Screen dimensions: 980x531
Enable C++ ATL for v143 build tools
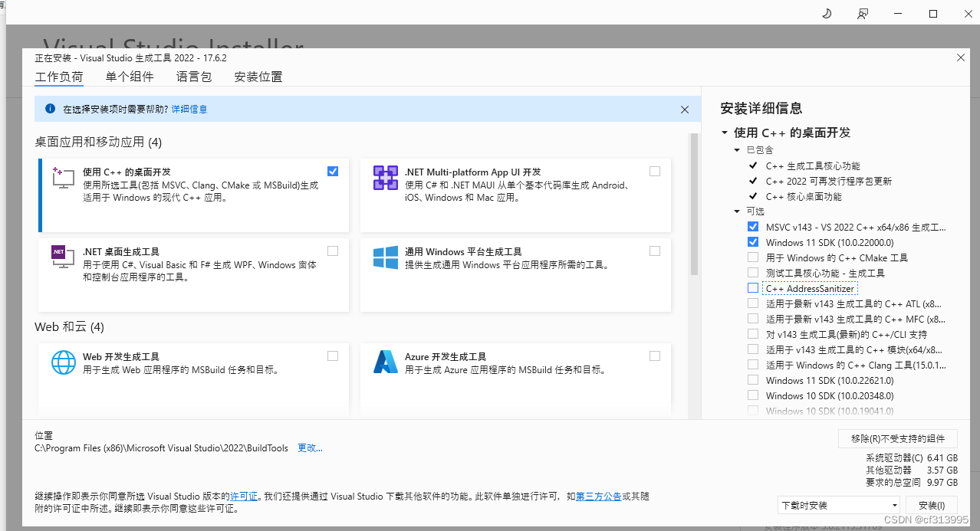coord(752,303)
